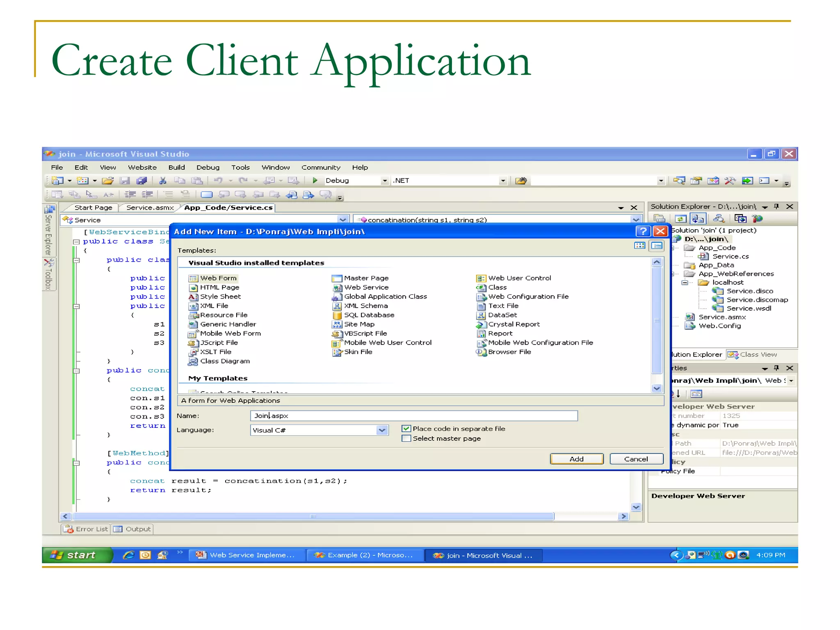Click the Property Pages icon in Properties panel
Viewport: 840px width, 630px height.
(x=696, y=394)
